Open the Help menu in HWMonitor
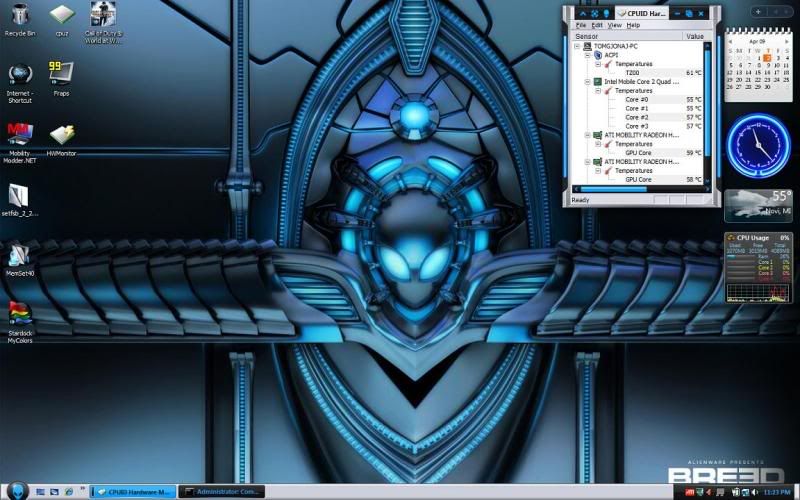The image size is (800, 500). point(633,25)
